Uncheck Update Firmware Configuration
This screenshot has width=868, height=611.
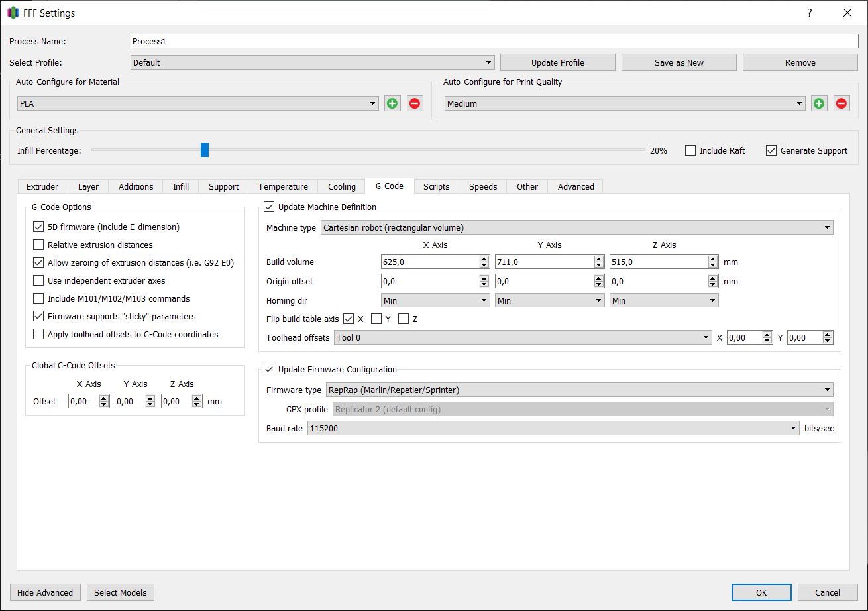point(269,369)
